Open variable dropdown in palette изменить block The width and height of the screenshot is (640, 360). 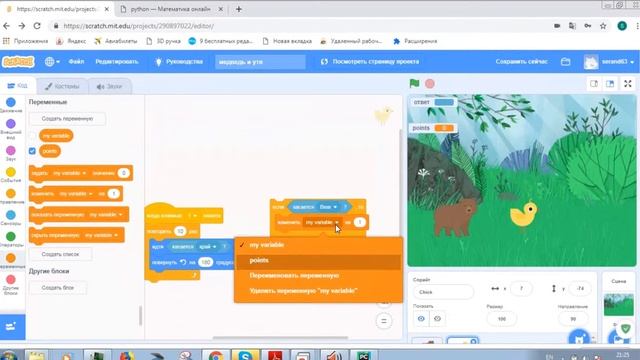tap(76, 193)
